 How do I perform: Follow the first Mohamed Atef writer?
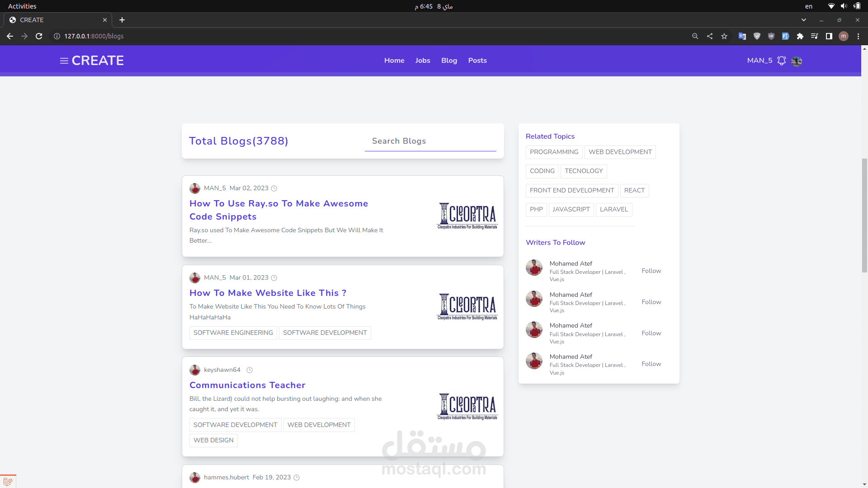[x=651, y=271]
